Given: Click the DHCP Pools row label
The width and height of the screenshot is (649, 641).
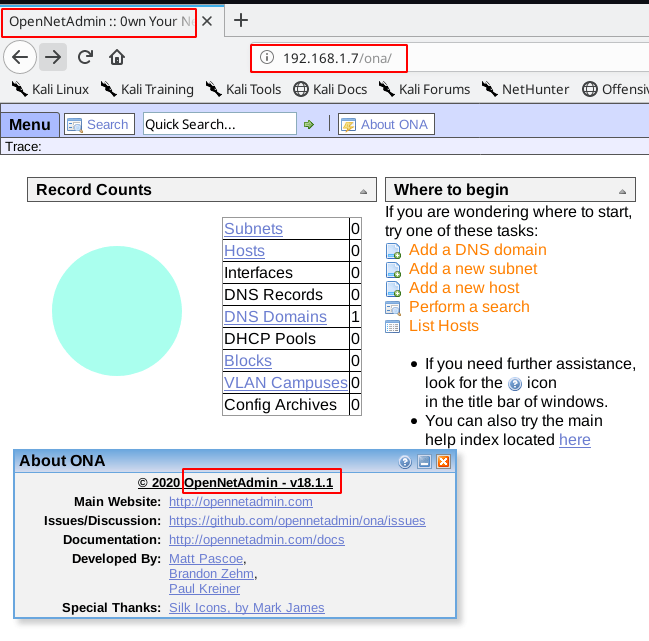Looking at the screenshot, I should tap(270, 339).
